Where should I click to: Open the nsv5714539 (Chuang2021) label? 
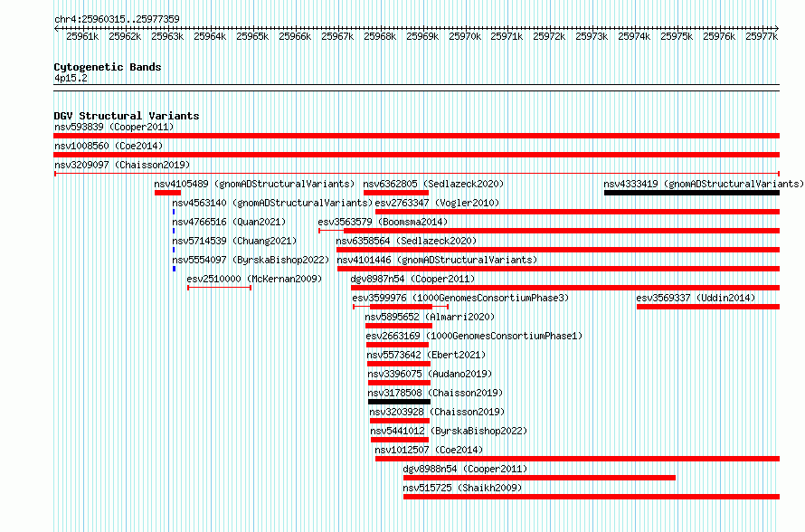click(234, 241)
